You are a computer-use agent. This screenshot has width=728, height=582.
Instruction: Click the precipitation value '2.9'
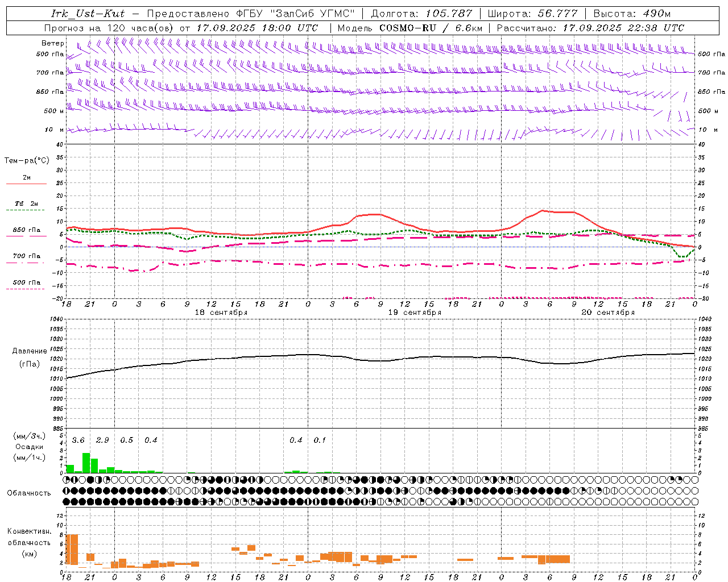[102, 440]
